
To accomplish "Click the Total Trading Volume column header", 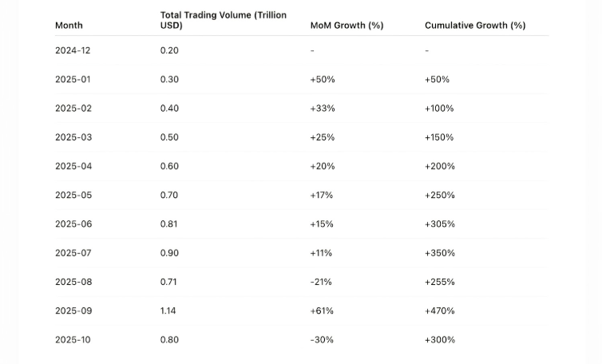I will (x=223, y=20).
